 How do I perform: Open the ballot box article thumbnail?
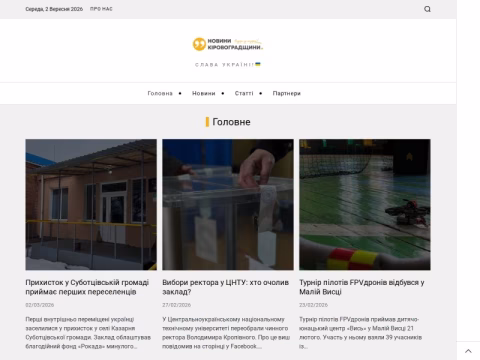pos(228,204)
